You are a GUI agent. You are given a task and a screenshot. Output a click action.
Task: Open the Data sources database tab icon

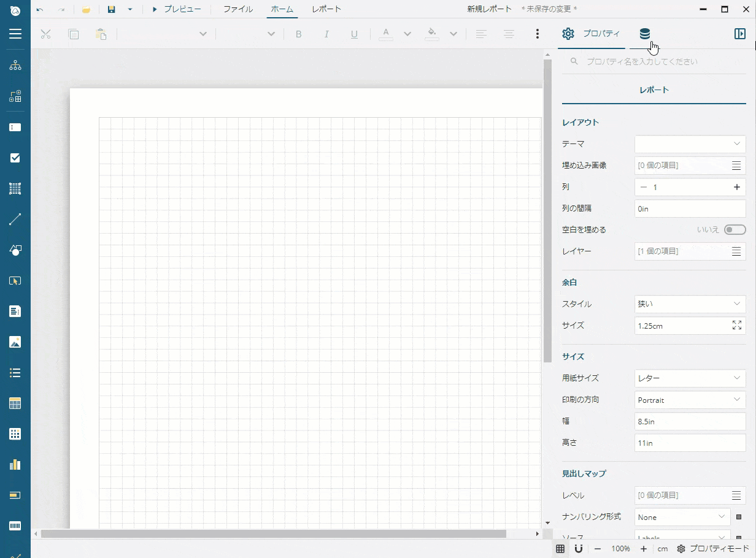tap(644, 34)
